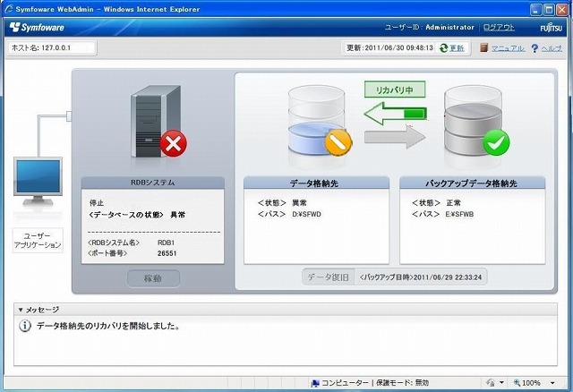
Task: Click the path E:¥SFWB value
Action: [x=459, y=215]
